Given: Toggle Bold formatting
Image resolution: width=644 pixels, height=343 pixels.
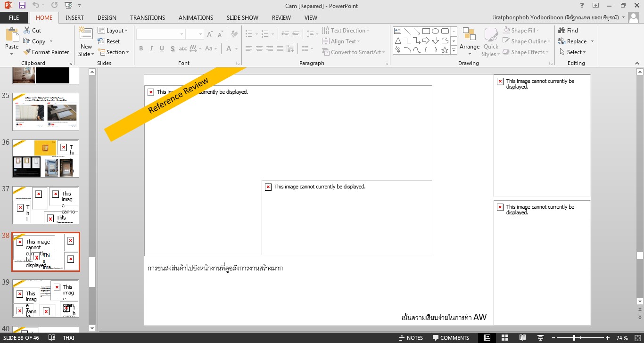Looking at the screenshot, I should click(141, 49).
